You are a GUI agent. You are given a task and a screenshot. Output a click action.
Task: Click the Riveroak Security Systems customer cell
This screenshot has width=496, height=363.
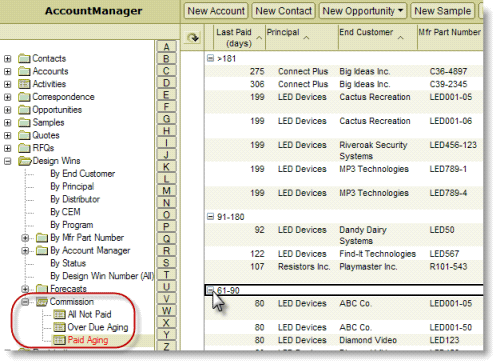pos(373,150)
